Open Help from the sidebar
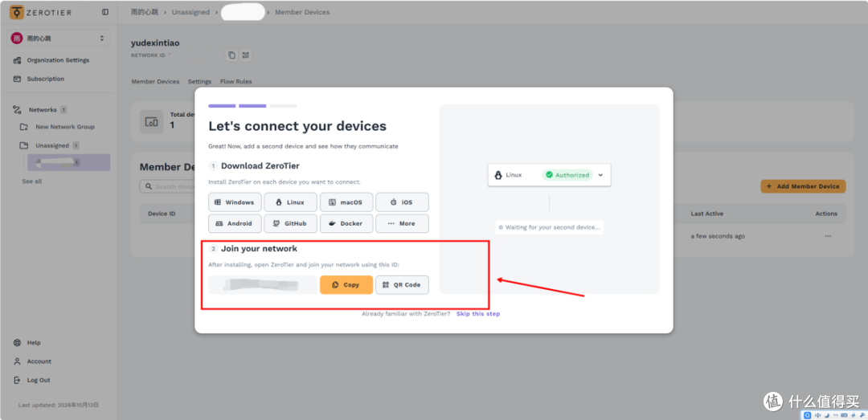This screenshot has height=420, width=868. coord(34,343)
